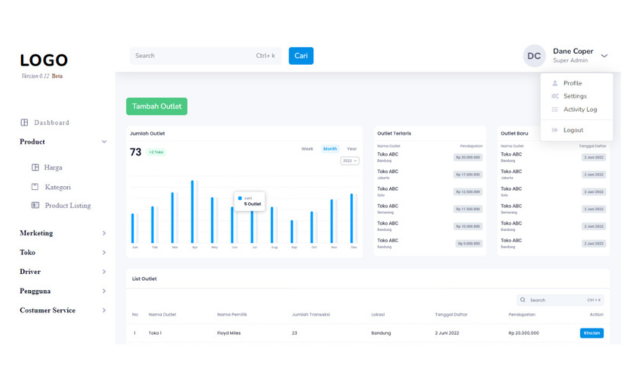This screenshot has width=630, height=386.
Task: Click the December bar in chart
Action: pyautogui.click(x=352, y=219)
